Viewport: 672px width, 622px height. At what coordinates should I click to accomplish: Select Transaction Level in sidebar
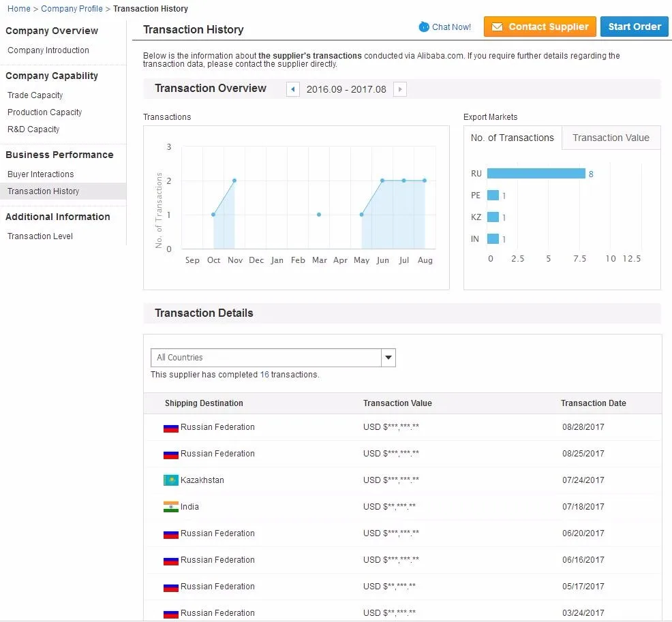click(40, 236)
